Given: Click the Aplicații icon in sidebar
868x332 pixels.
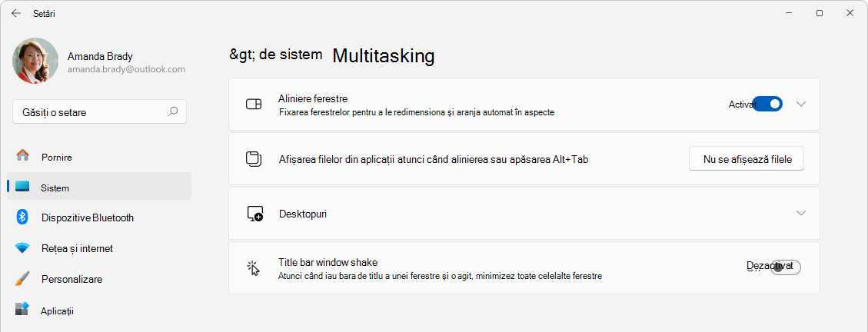Looking at the screenshot, I should coord(22,310).
